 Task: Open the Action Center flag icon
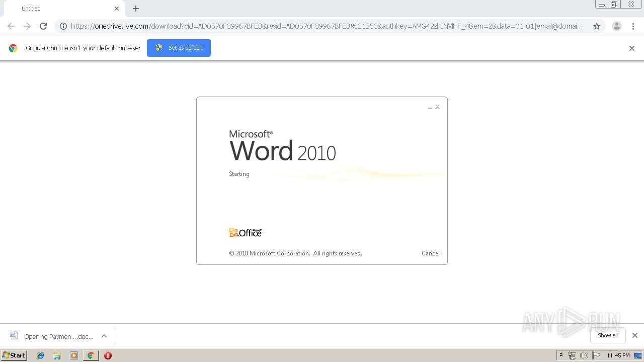(596, 355)
